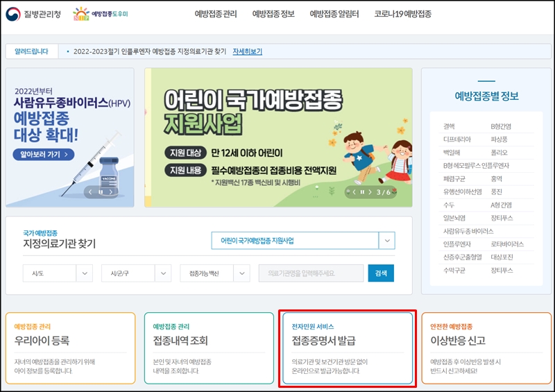
Task: Click the 수막구균 link
Action: click(x=454, y=271)
